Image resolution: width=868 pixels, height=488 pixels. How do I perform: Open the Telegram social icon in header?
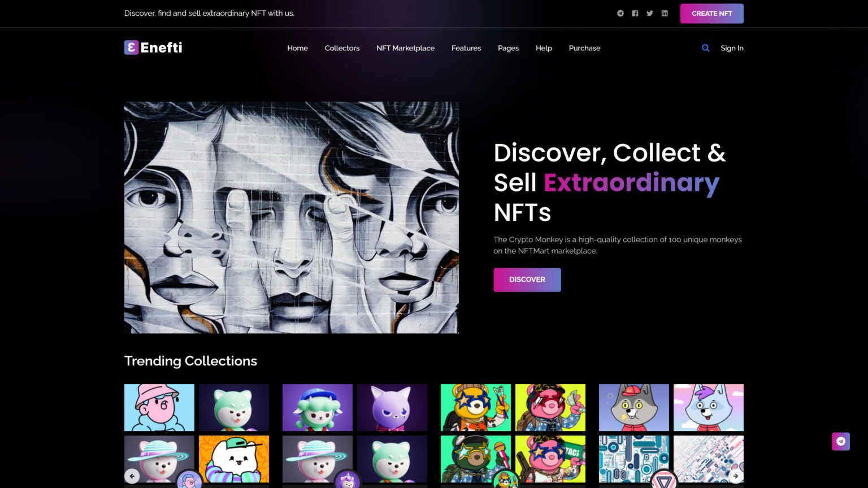[620, 13]
